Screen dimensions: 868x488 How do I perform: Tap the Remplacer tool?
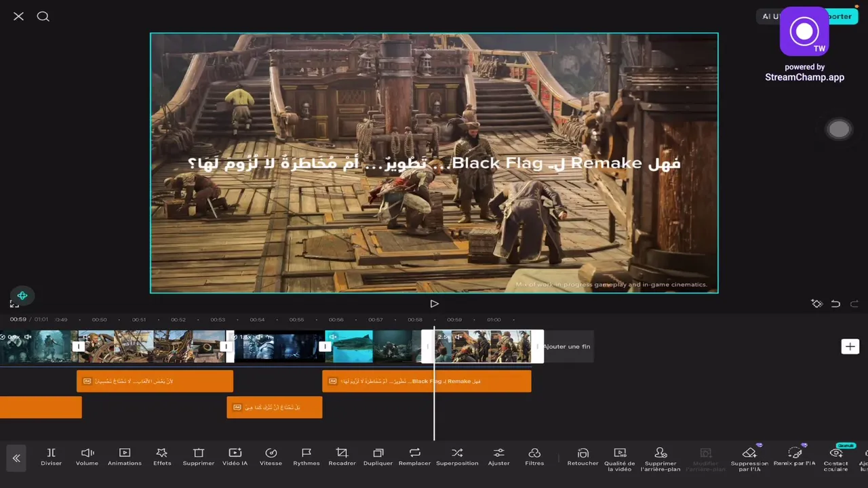click(x=414, y=457)
